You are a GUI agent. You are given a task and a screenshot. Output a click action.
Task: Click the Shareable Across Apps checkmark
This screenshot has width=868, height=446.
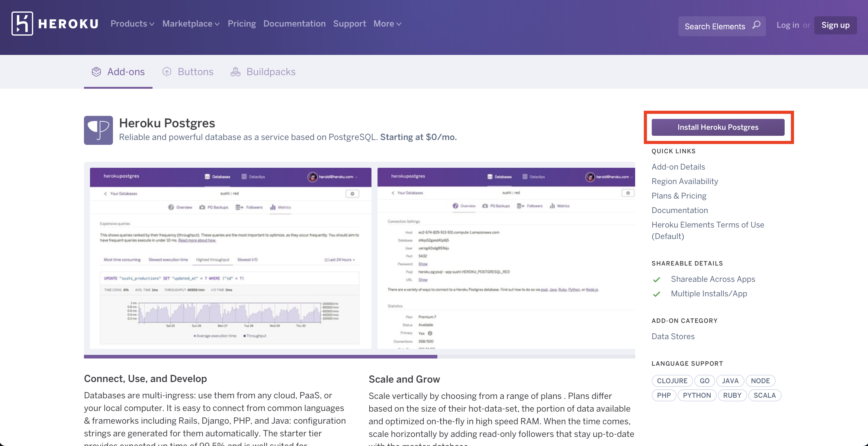(656, 279)
